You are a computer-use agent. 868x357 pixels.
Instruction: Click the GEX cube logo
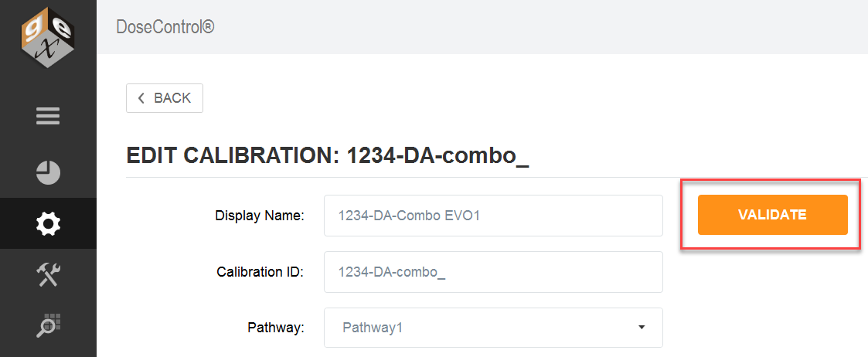point(48,36)
